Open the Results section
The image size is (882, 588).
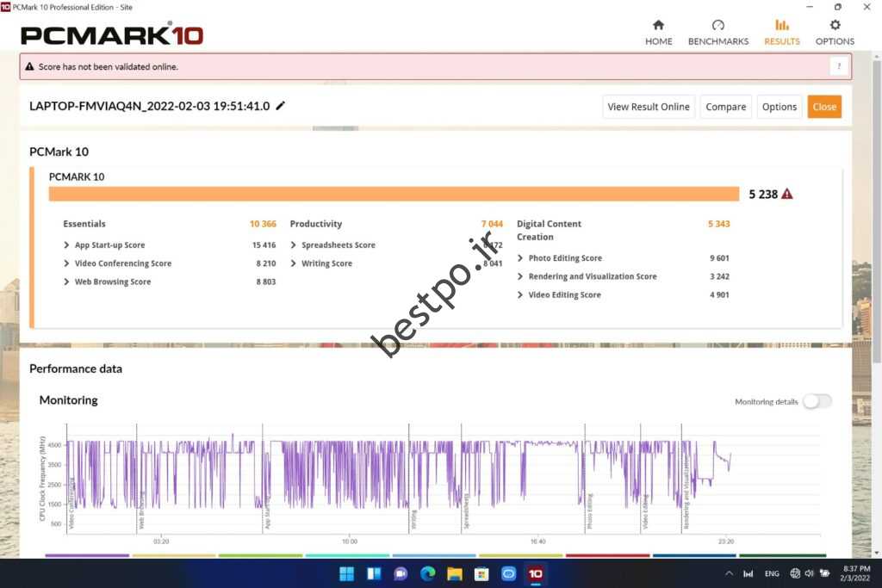tap(782, 33)
